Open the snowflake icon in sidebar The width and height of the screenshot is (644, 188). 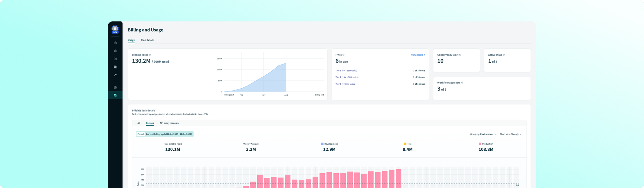pyautogui.click(x=115, y=51)
